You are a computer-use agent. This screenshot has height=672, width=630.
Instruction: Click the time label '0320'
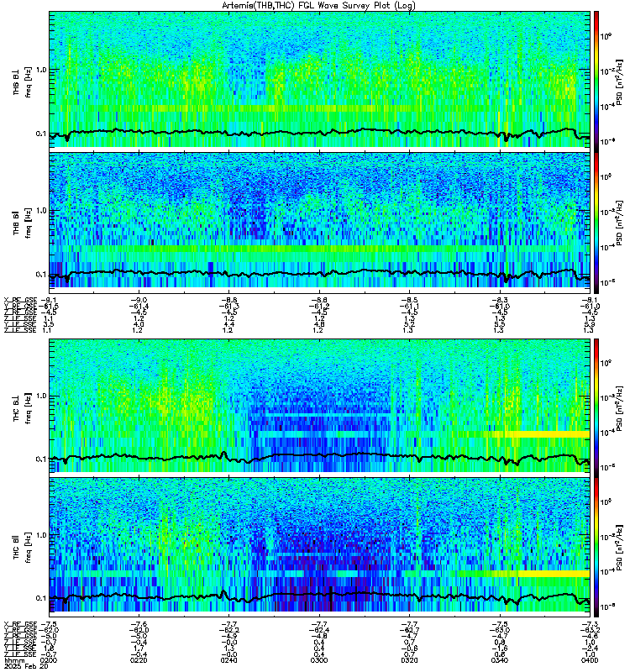pyautogui.click(x=409, y=660)
